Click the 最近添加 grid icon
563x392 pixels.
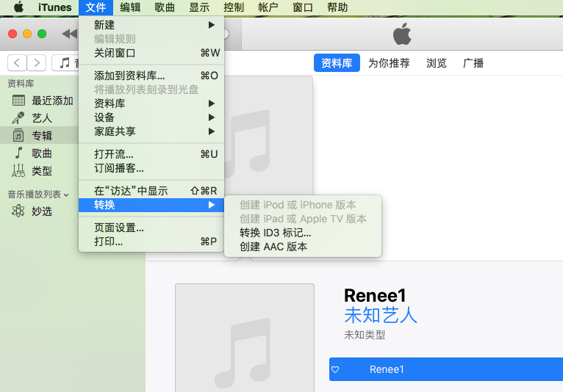(x=18, y=101)
